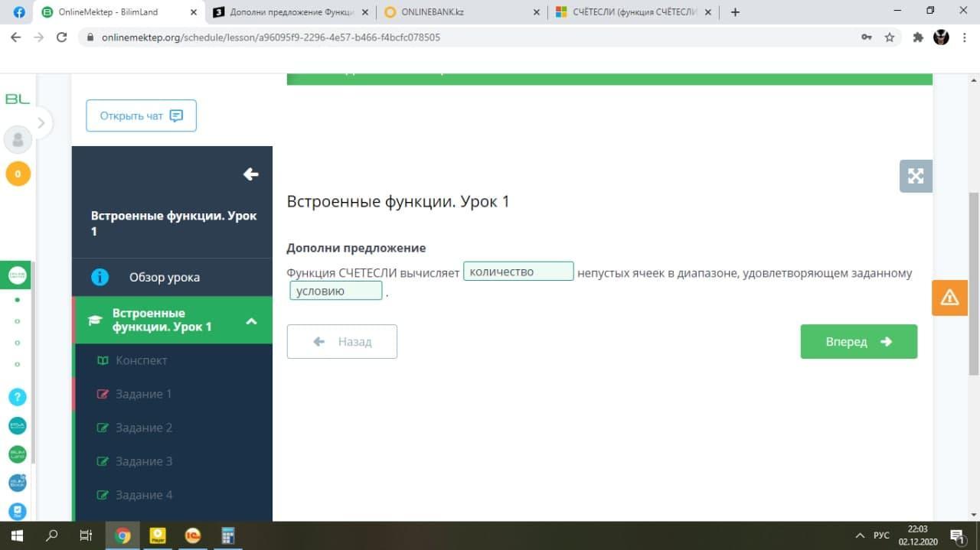The height and width of the screenshot is (550, 980).
Task: Open the Обзор урока item
Action: pos(164,277)
